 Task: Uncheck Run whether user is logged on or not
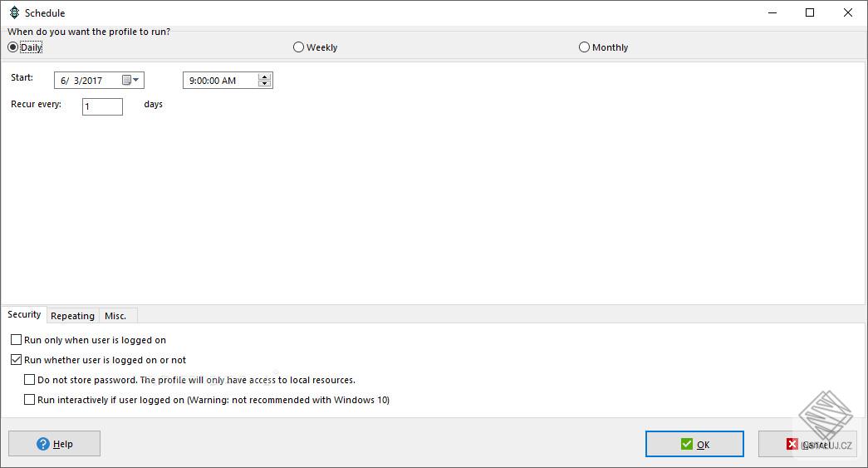click(x=16, y=359)
